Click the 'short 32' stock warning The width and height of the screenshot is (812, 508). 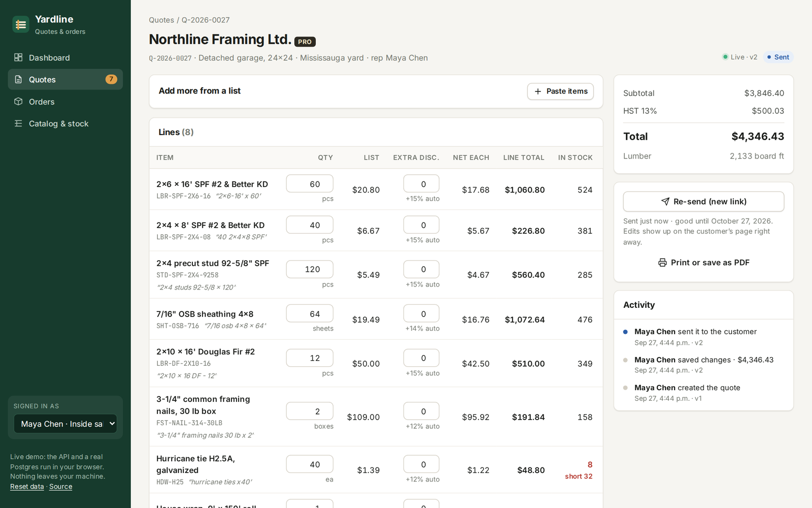pos(579,476)
